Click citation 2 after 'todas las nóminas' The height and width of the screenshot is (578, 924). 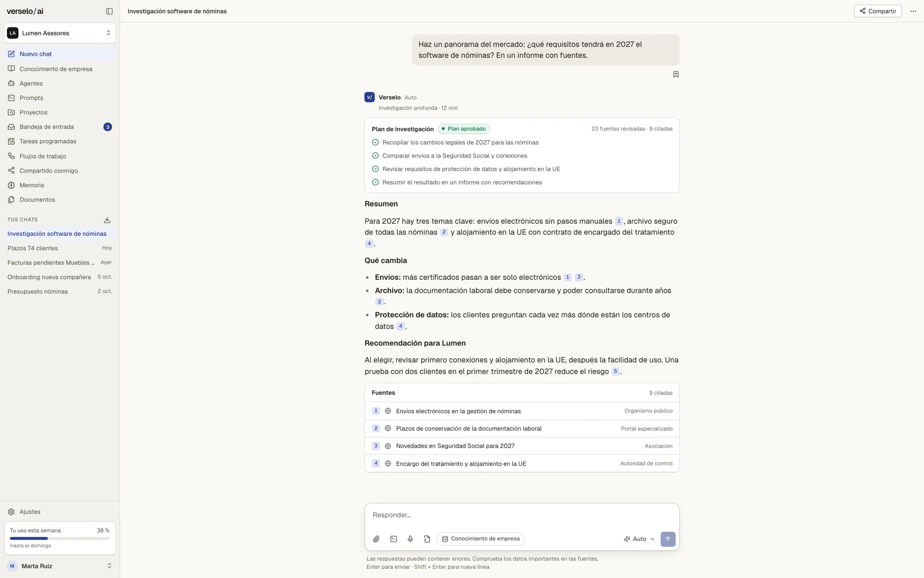(444, 232)
